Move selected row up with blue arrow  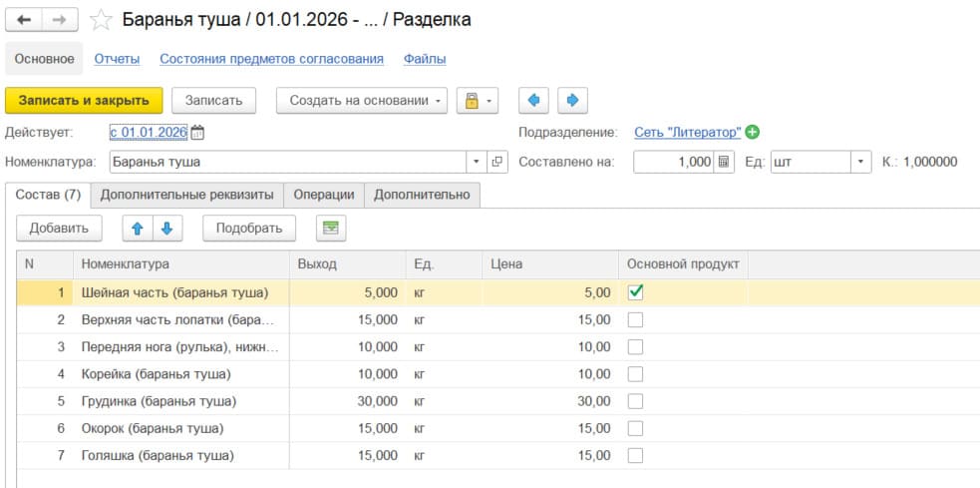(x=138, y=229)
